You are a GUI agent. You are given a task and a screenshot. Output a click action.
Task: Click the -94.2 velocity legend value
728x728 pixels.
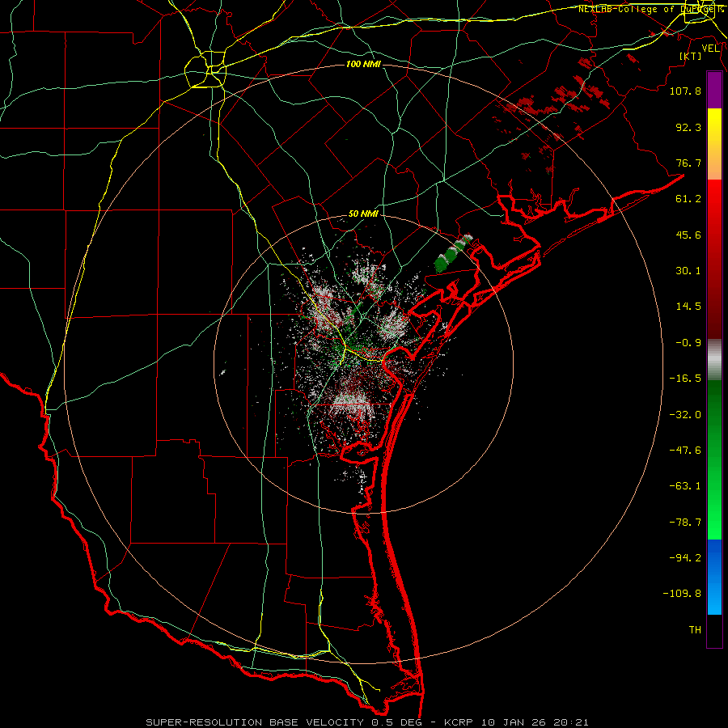tap(685, 558)
